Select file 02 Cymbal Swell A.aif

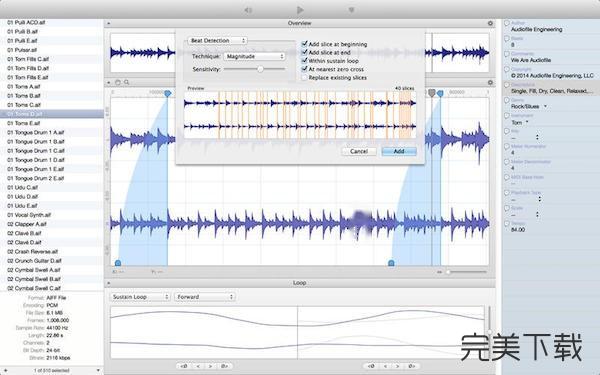pyautogui.click(x=52, y=270)
